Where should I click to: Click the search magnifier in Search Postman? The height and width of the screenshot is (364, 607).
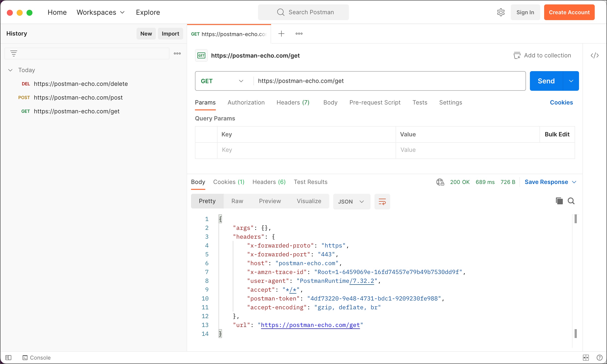[x=281, y=12]
